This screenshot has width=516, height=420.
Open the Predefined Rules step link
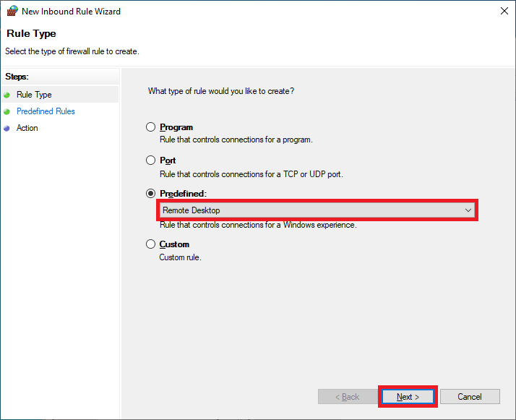coord(46,111)
